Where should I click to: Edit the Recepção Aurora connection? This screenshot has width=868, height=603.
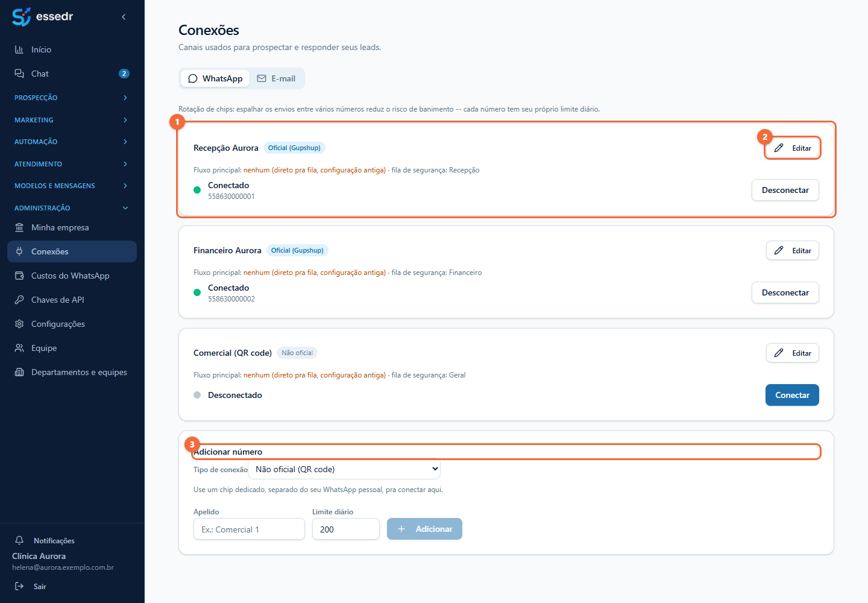[793, 148]
